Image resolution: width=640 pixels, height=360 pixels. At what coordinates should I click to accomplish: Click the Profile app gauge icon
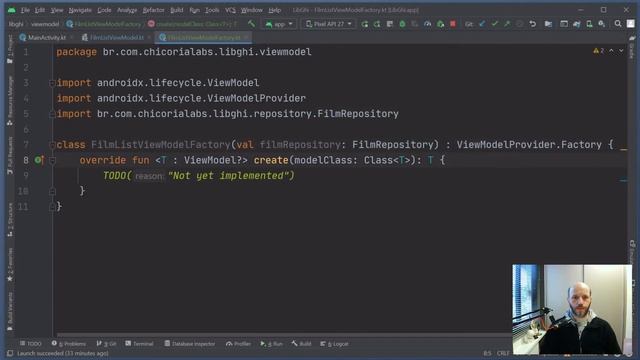tap(427, 24)
